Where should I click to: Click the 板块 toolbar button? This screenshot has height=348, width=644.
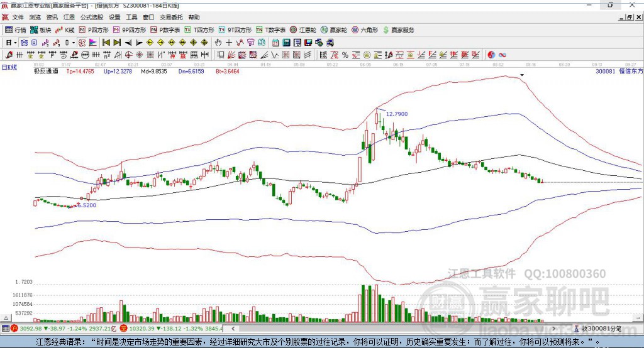(x=41, y=30)
